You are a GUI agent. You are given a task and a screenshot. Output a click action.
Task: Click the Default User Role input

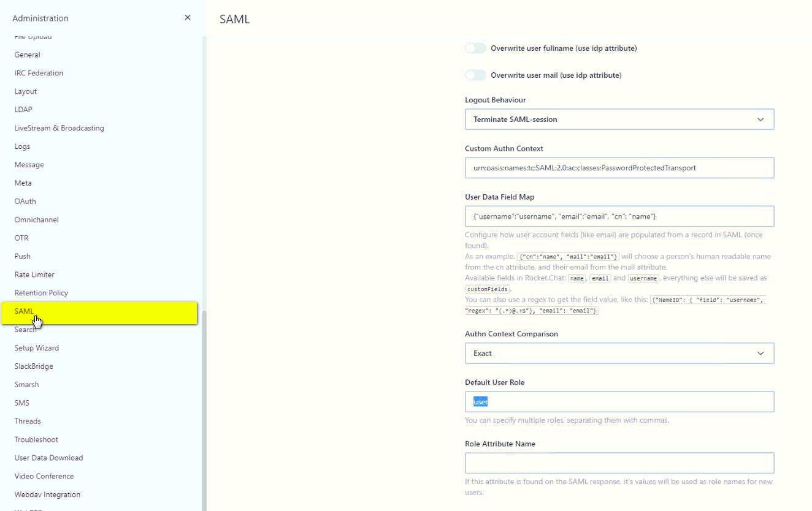click(x=619, y=402)
